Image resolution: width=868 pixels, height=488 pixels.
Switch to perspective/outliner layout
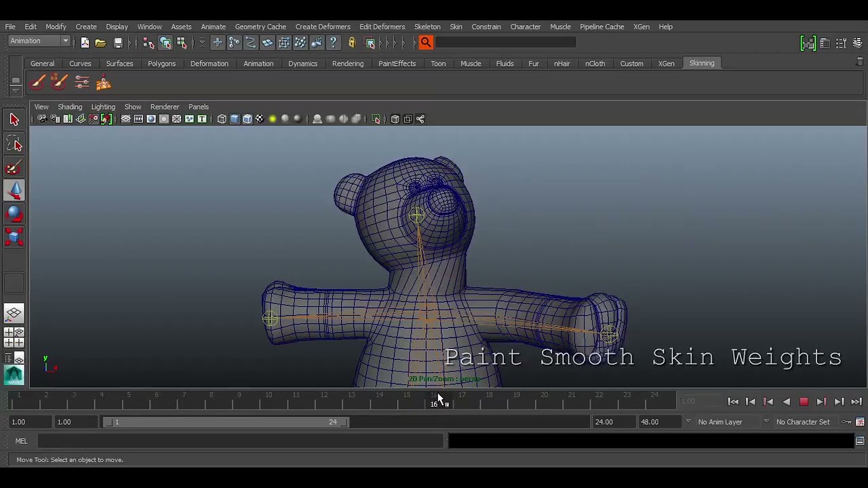pyautogui.click(x=14, y=358)
